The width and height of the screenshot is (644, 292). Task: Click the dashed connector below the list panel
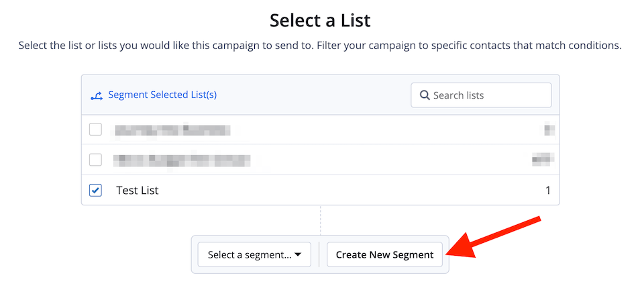(x=321, y=220)
